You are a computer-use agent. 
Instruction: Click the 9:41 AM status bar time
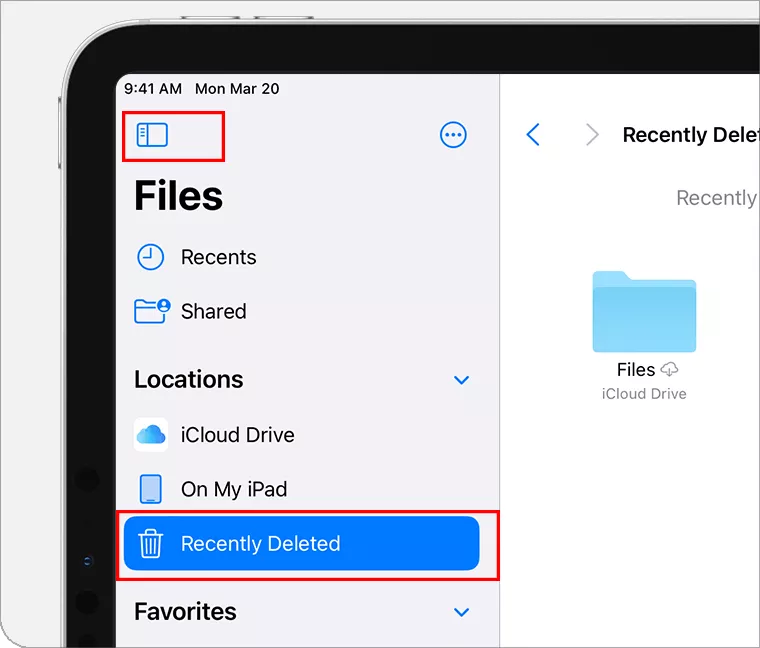tap(153, 89)
